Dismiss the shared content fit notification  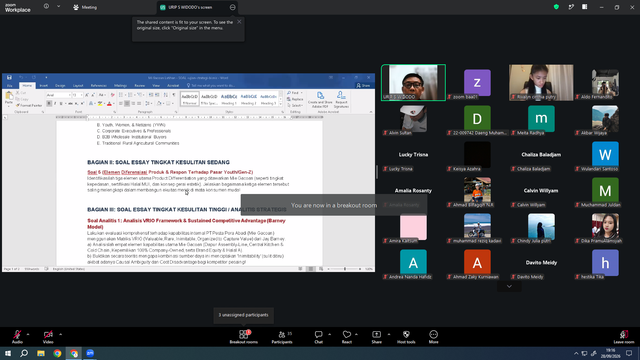(239, 22)
